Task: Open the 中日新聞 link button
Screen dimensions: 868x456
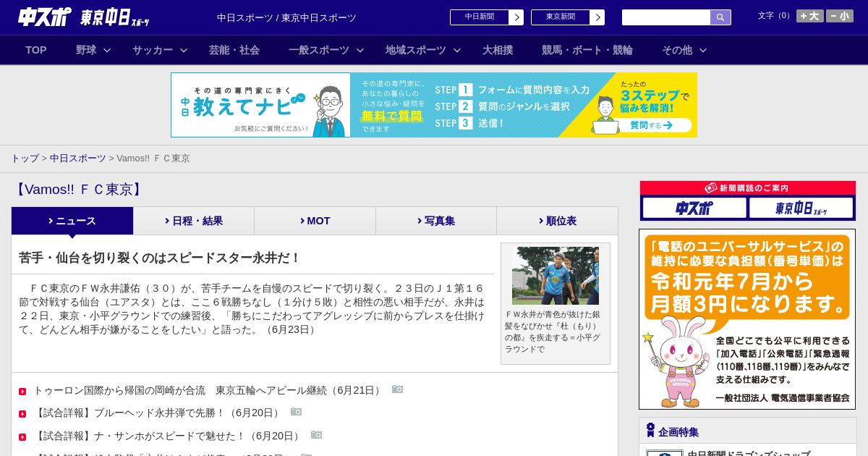Action: [x=487, y=17]
